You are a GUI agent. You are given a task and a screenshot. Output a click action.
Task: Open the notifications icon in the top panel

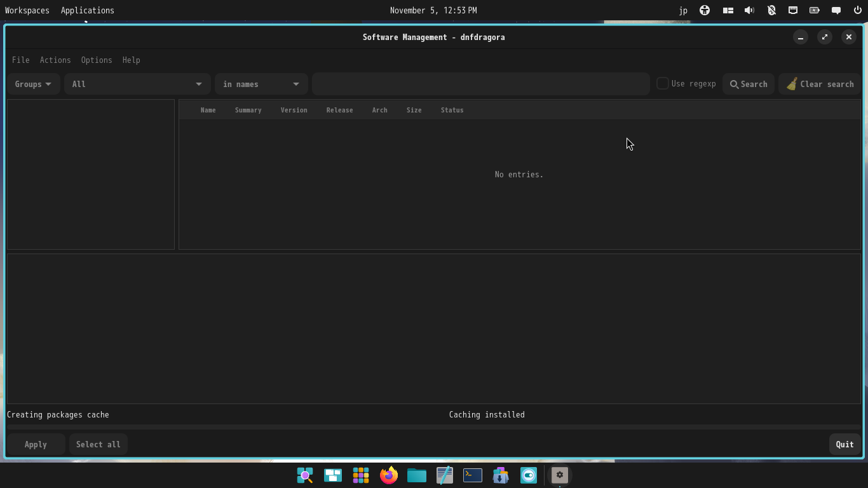pyautogui.click(x=836, y=10)
